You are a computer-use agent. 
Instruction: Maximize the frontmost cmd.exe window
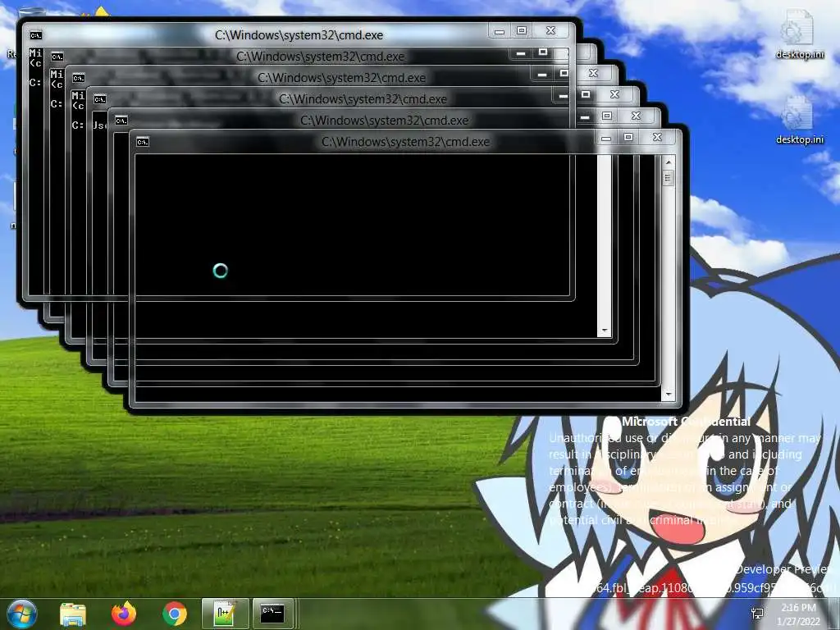tap(628, 137)
